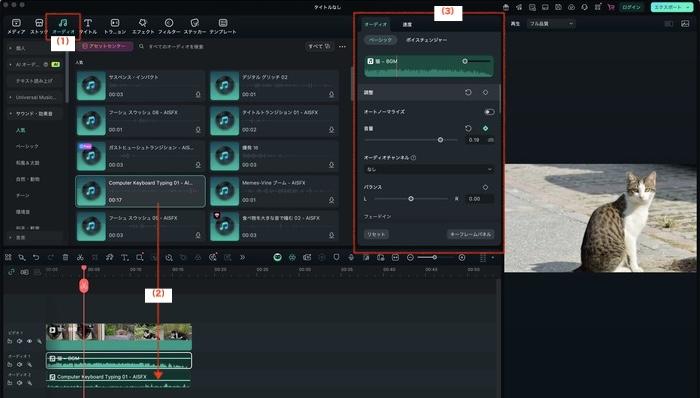Select the ベーシック subcategory in sidebar
Image resolution: width=700 pixels, height=398 pixels.
[27, 146]
